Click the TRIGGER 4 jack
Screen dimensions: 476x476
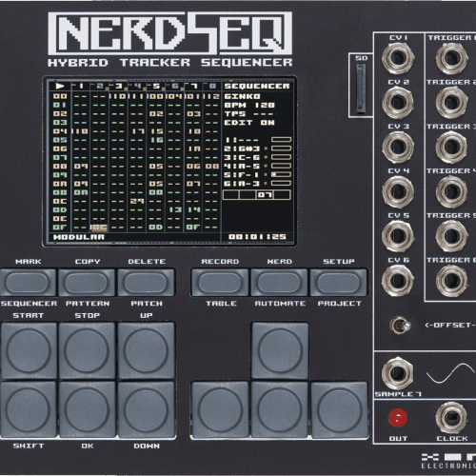[x=451, y=191]
